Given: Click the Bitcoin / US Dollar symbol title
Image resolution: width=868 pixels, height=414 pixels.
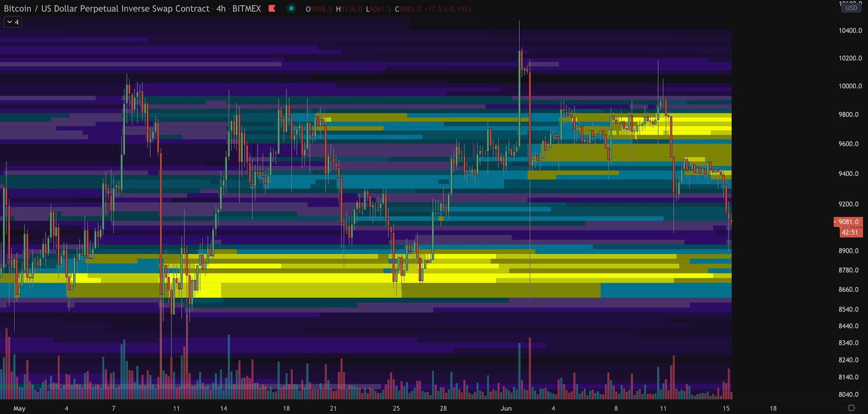Looking at the screenshot, I should coord(106,9).
